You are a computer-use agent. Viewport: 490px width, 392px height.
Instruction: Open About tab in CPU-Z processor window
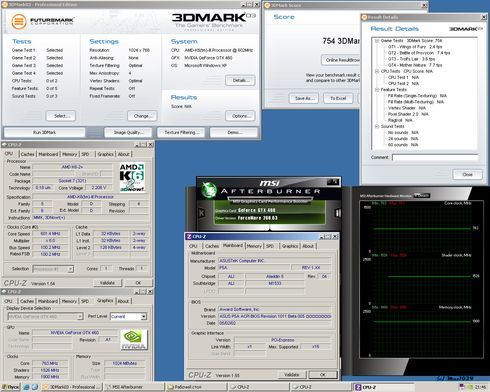[x=124, y=154]
